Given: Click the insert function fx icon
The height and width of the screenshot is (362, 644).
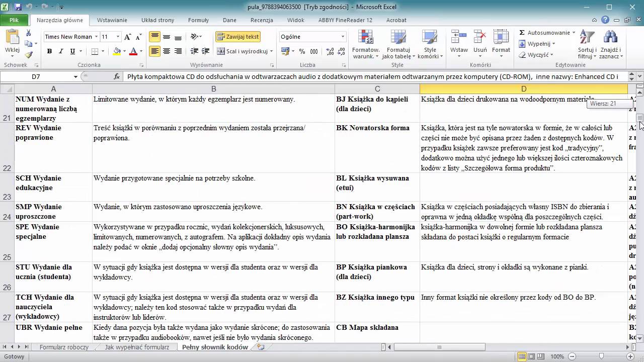Looking at the screenshot, I should coord(117,76).
